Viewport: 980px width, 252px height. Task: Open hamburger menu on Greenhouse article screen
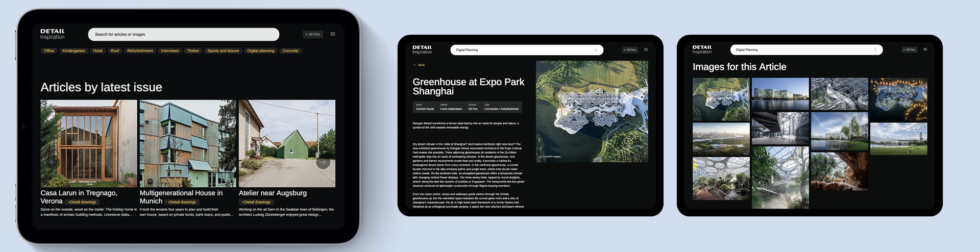646,49
